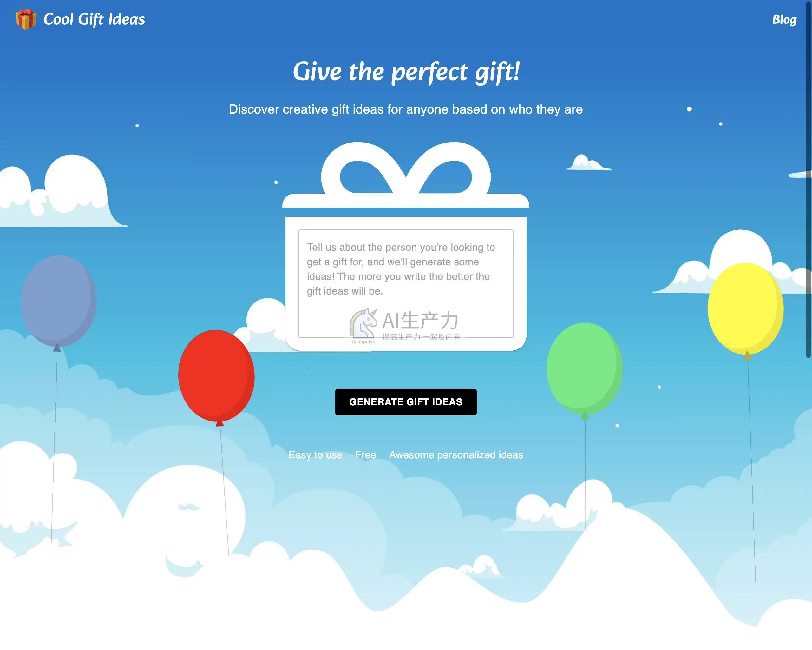Click the gift box logo icon
Image resolution: width=812 pixels, height=650 pixels.
tap(26, 19)
